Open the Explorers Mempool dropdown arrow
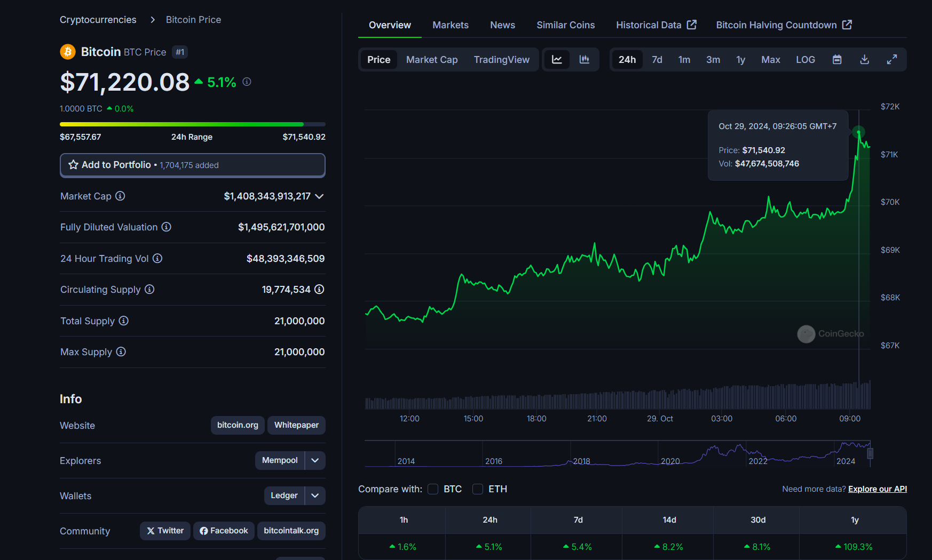This screenshot has height=560, width=932. 315,460
